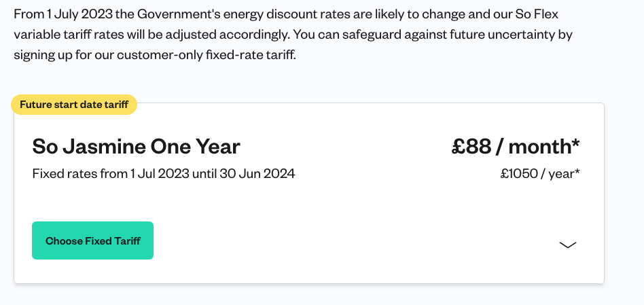Click the 'variable tariff rates' phrase
644x305 pixels.
pyautogui.click(x=69, y=35)
